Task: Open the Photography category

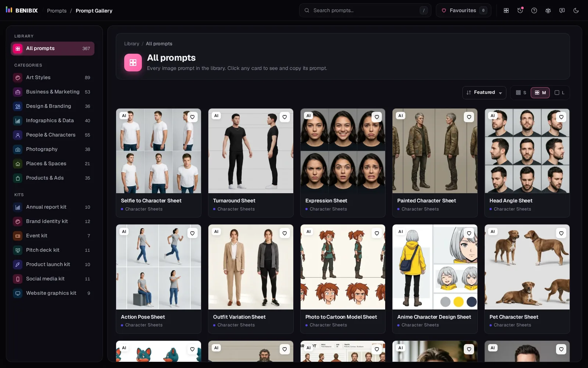Action: pyautogui.click(x=53, y=149)
